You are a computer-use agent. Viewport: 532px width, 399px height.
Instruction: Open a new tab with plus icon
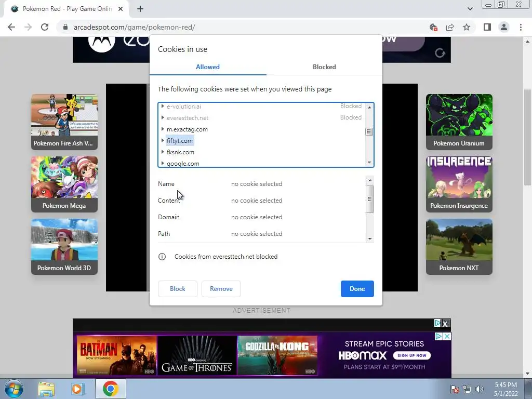pyautogui.click(x=140, y=9)
